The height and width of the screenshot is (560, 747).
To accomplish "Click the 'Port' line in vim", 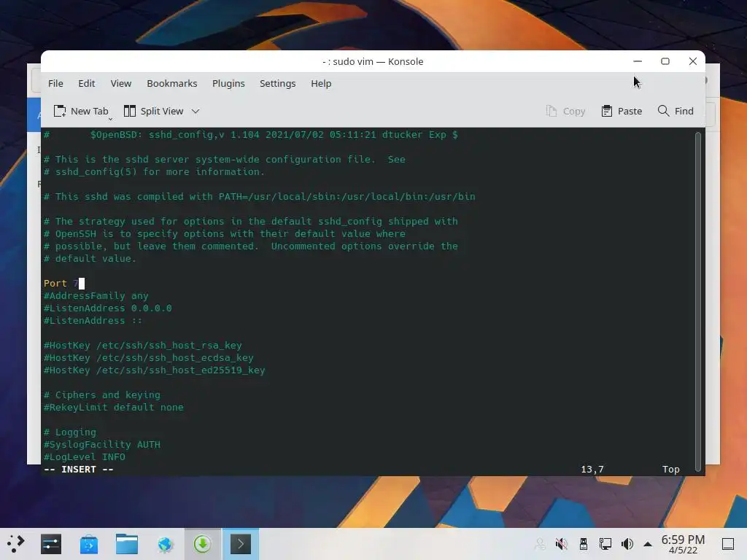I will pyautogui.click(x=64, y=284).
